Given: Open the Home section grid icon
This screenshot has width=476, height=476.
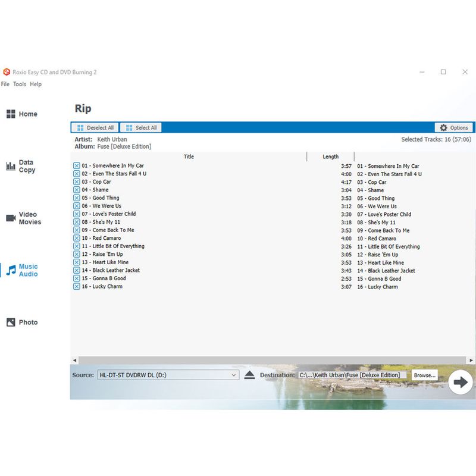Looking at the screenshot, I should [11, 114].
